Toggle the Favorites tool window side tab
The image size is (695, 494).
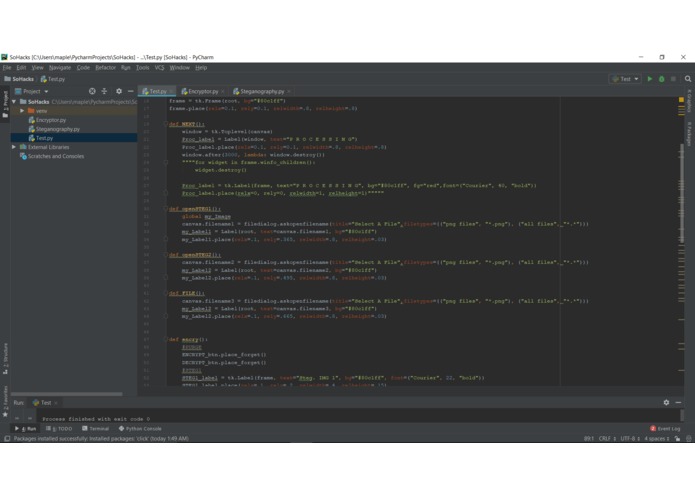[5, 401]
